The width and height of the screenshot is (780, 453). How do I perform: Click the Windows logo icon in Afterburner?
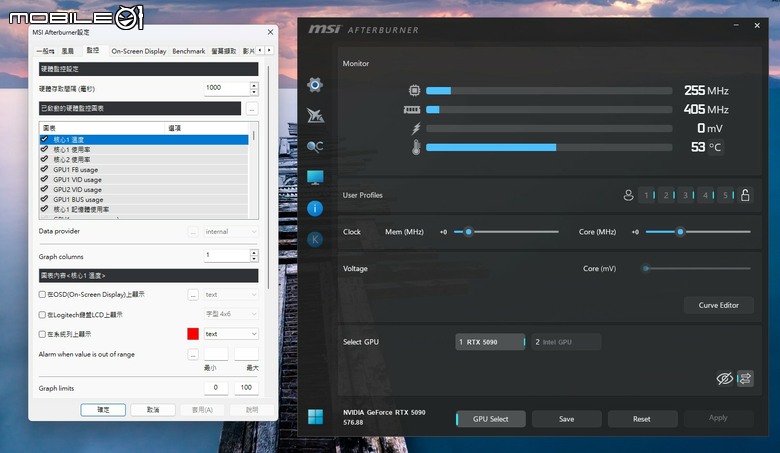tap(315, 417)
